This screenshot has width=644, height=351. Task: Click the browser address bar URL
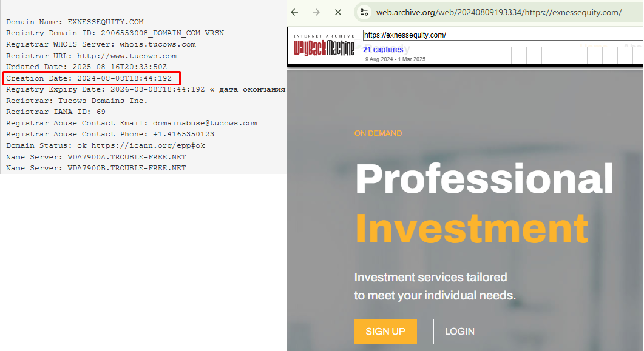pos(499,12)
